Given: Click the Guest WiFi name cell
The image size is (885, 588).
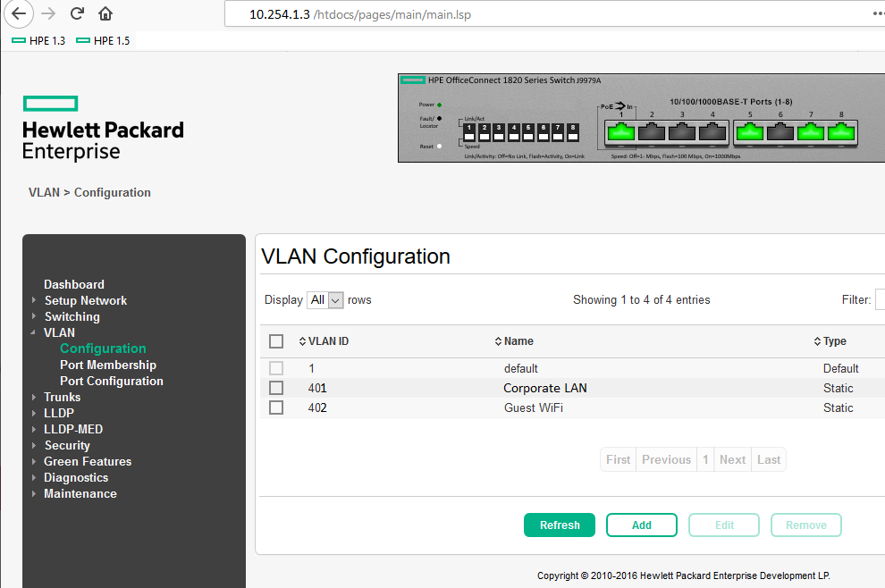Looking at the screenshot, I should (534, 407).
